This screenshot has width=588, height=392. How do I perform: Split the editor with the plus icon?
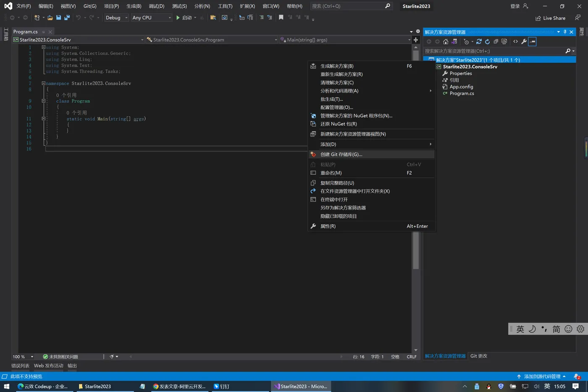point(416,40)
